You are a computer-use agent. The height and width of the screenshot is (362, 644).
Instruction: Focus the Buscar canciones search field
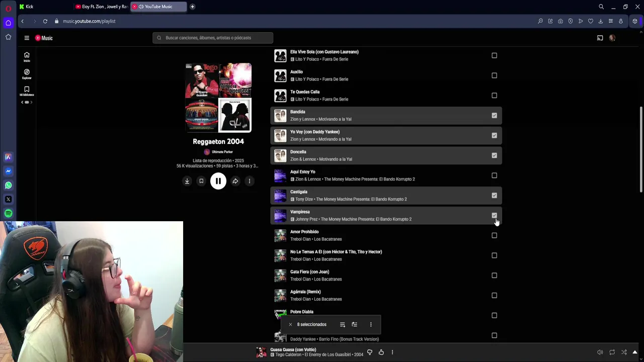pyautogui.click(x=213, y=38)
